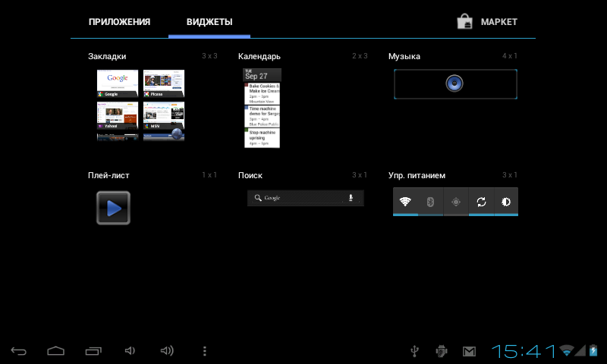Viewport: 607px width, 364px height.
Task: Select the Google bookmark thumbnail
Action: 118,83
